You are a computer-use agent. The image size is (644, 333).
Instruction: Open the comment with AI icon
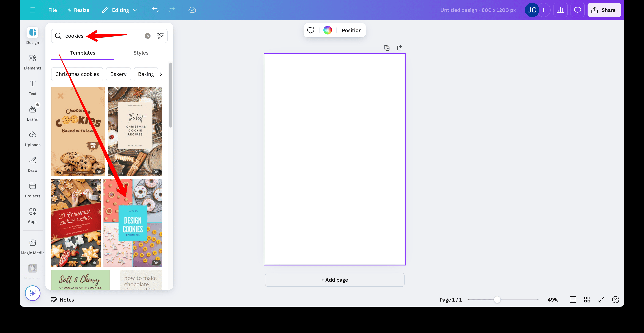pos(311,30)
